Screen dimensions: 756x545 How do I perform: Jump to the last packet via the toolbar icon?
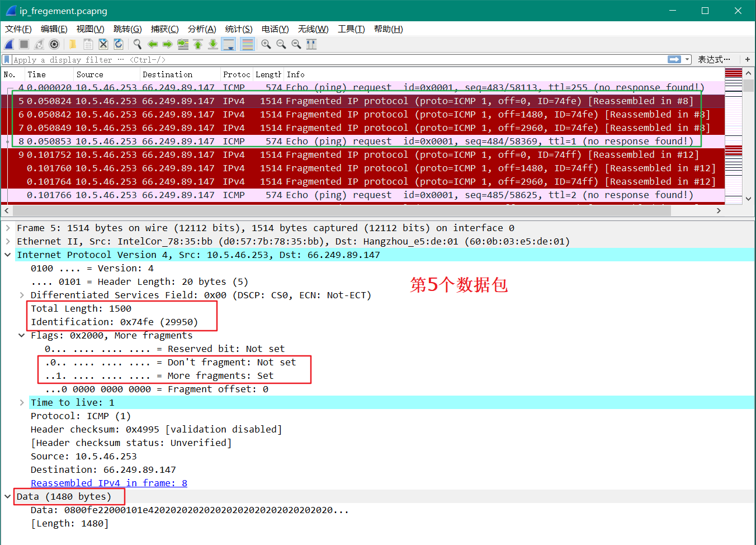213,44
